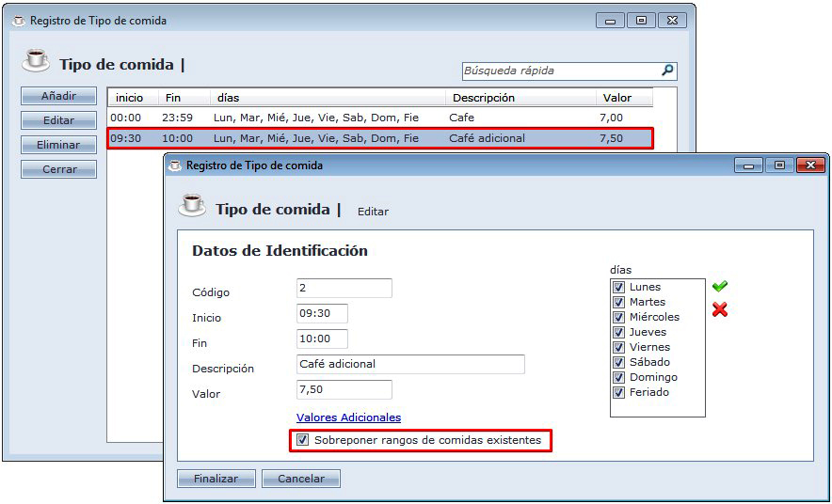Click the magnifier icon in quick search

pos(667,71)
